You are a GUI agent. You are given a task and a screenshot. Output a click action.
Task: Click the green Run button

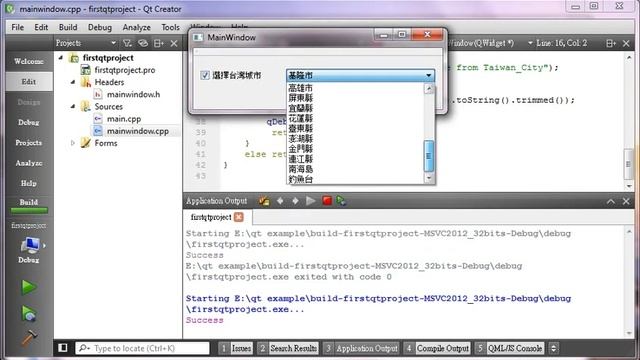[x=29, y=287]
